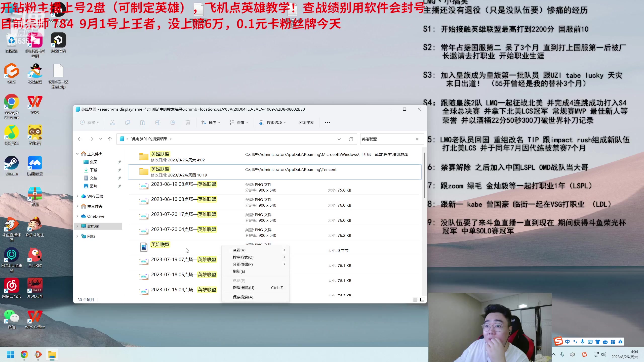The width and height of the screenshot is (644, 362).
Task: Open QQ音乐 desktop shortcut
Action: coord(12,135)
